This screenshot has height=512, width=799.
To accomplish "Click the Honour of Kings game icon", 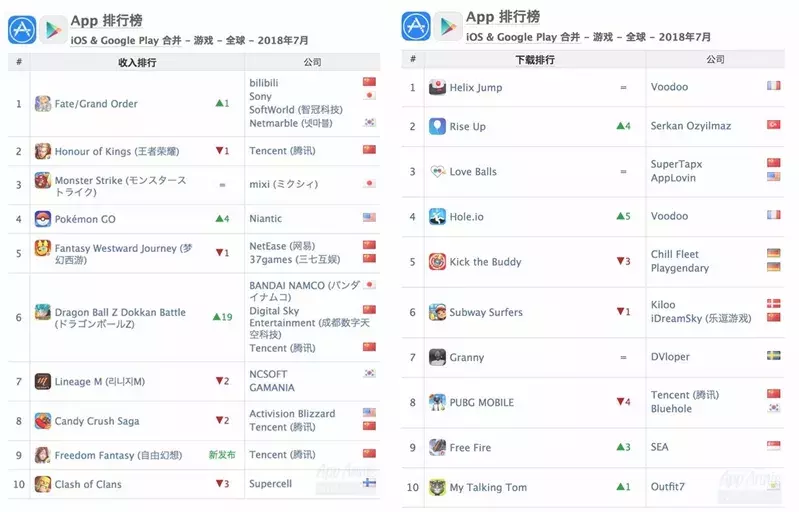I will pyautogui.click(x=43, y=151).
